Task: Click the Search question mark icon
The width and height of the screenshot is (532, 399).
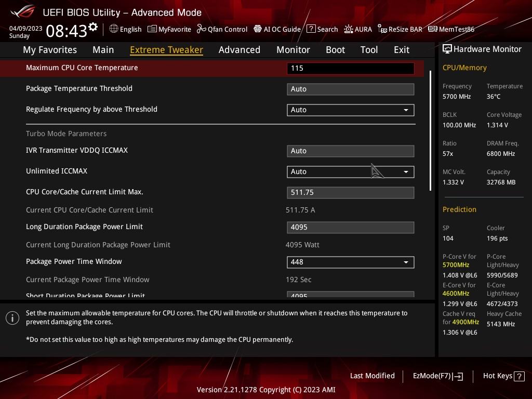Action: coord(311,29)
